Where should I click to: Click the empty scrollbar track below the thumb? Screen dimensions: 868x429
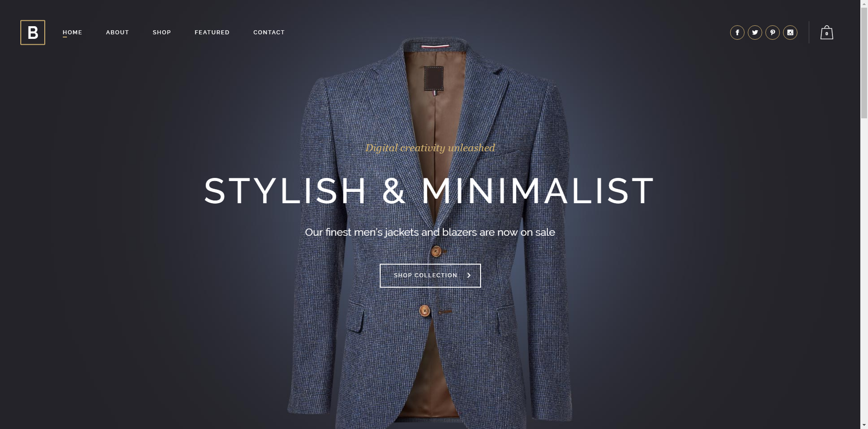click(x=864, y=271)
